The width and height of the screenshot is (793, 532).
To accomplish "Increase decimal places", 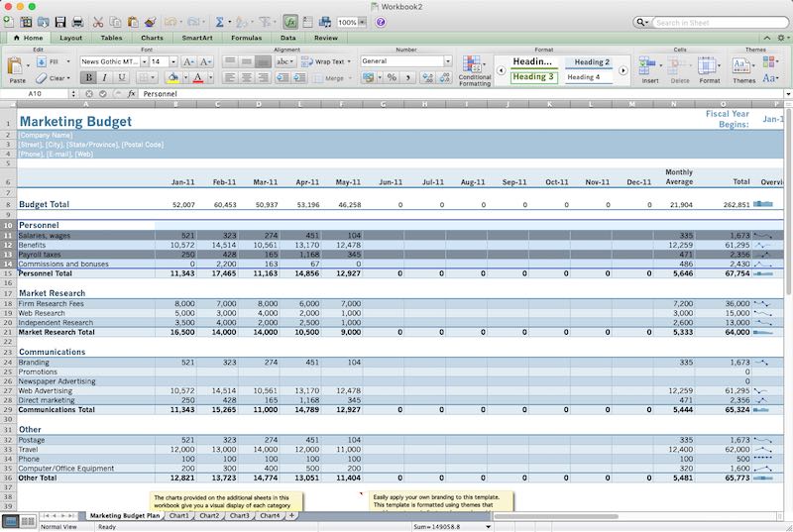I will [428, 78].
